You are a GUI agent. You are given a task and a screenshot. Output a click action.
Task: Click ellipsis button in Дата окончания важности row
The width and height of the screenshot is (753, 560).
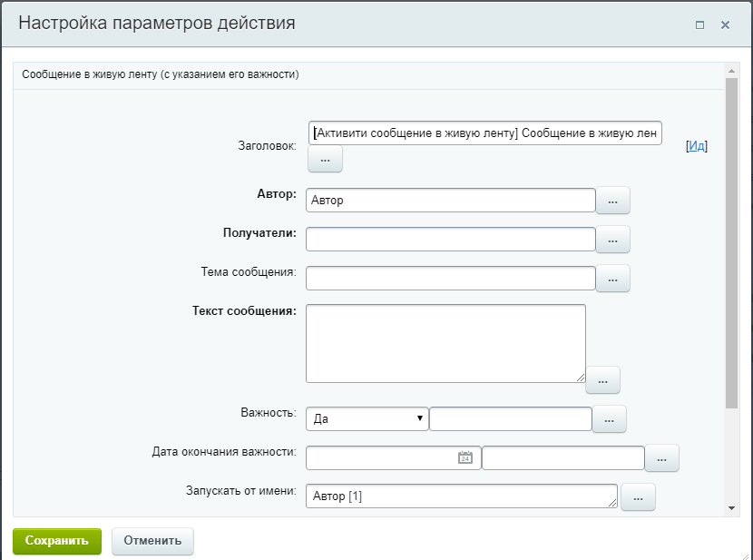point(661,459)
